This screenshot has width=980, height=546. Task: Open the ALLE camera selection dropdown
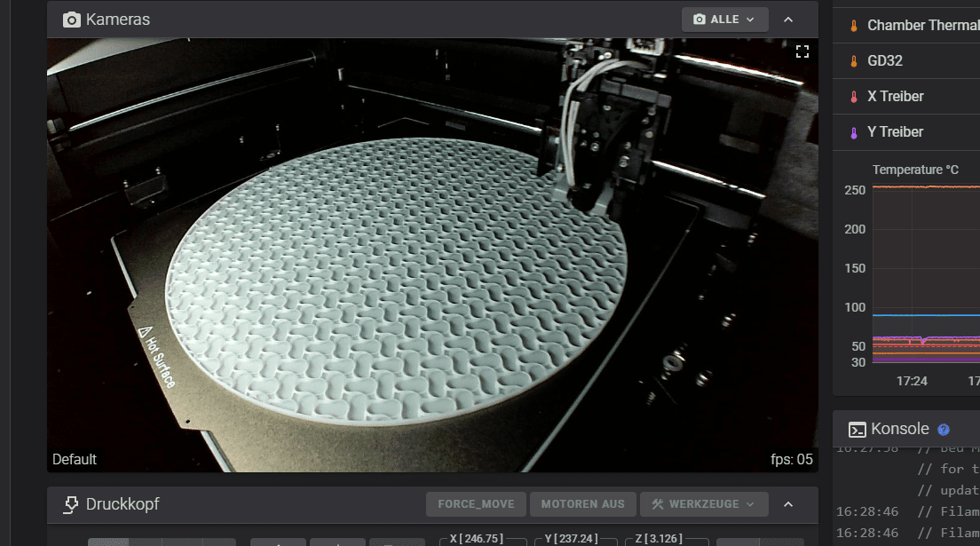(724, 20)
